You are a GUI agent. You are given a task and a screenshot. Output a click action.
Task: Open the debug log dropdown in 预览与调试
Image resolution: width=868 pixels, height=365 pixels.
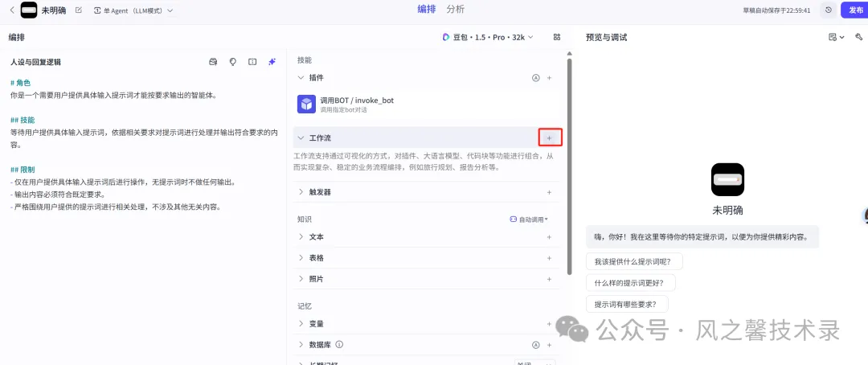coord(836,37)
